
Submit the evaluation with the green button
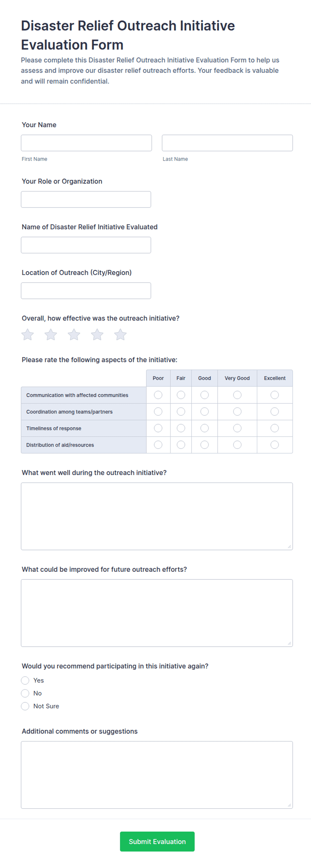click(x=157, y=841)
